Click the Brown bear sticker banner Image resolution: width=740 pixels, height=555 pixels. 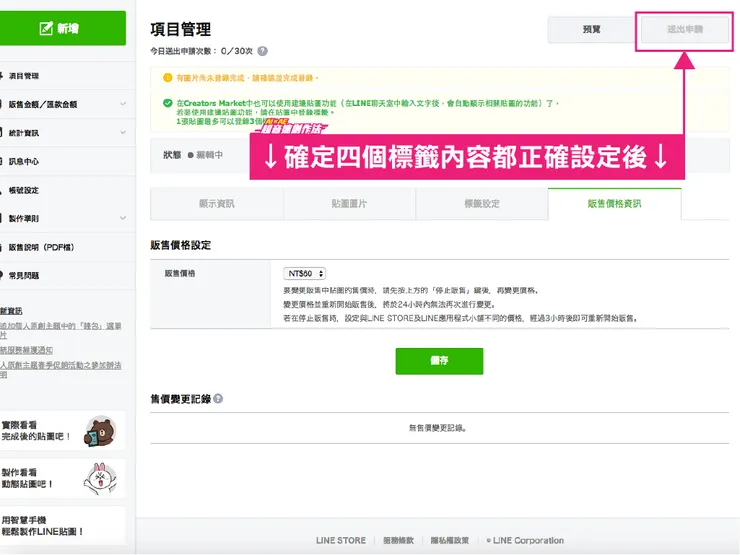[62, 430]
